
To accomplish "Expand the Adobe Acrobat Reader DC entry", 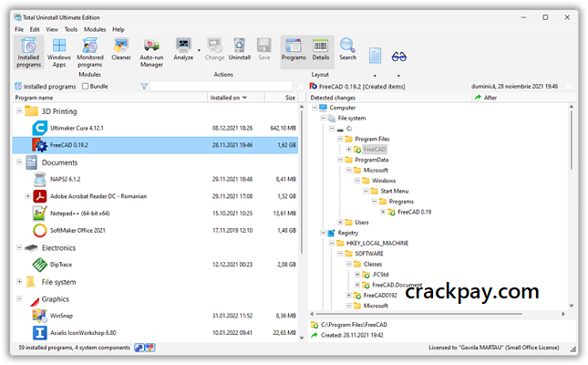I will (27, 196).
